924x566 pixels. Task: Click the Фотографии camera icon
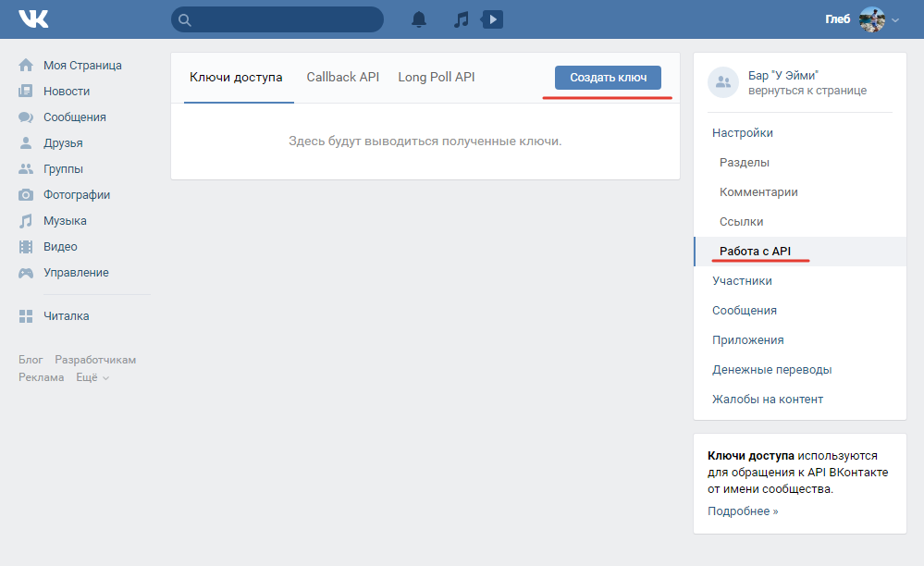26,195
